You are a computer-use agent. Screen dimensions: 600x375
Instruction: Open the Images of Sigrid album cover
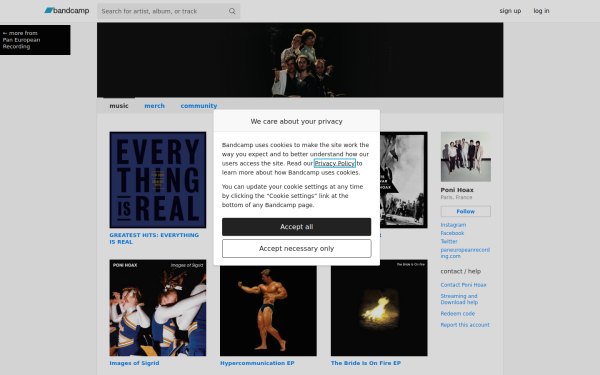158,308
